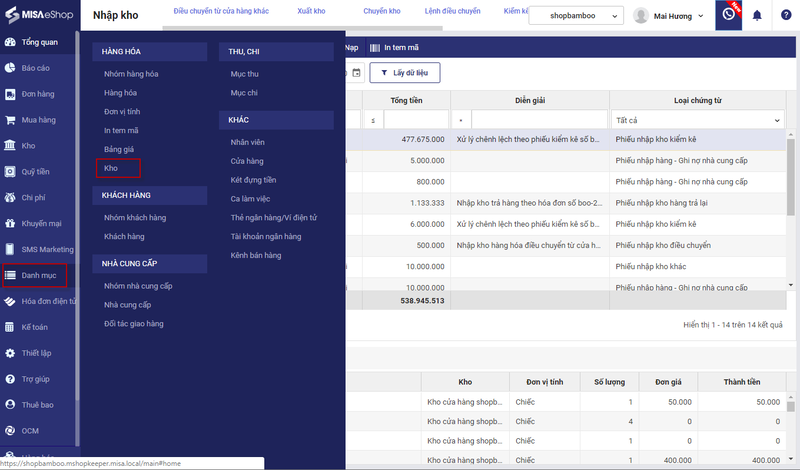Choose Nhân viên in the Khác menu section
The height and width of the screenshot is (470, 800).
click(247, 143)
